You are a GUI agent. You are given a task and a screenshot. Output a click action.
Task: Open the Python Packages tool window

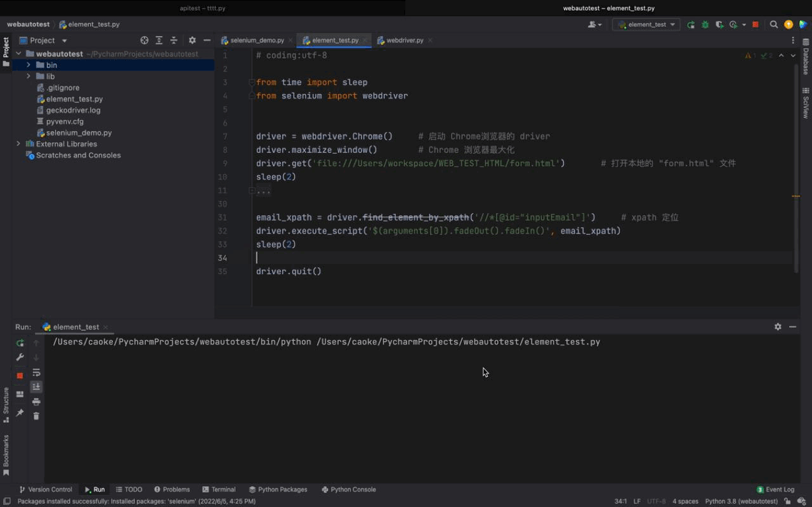[x=278, y=490]
